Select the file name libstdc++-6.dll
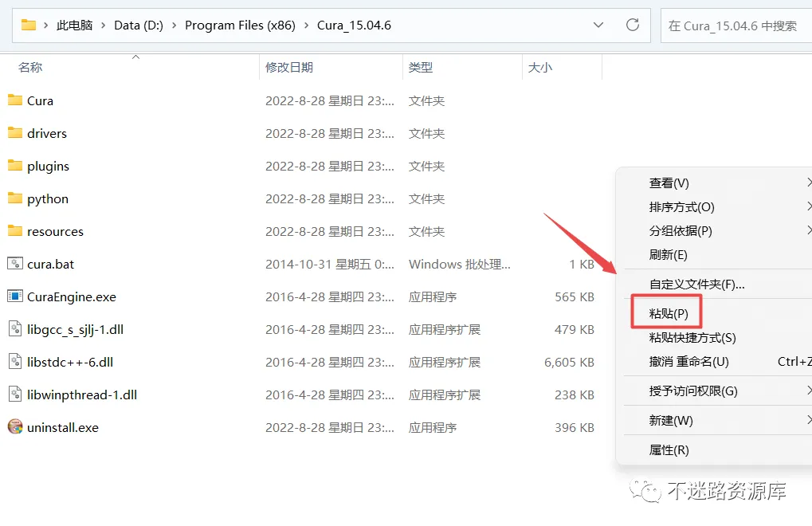812x526 pixels. coord(70,362)
